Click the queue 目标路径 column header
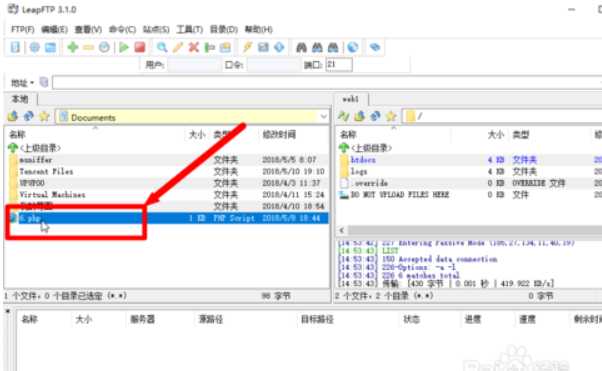The height and width of the screenshot is (371, 602). [x=317, y=319]
